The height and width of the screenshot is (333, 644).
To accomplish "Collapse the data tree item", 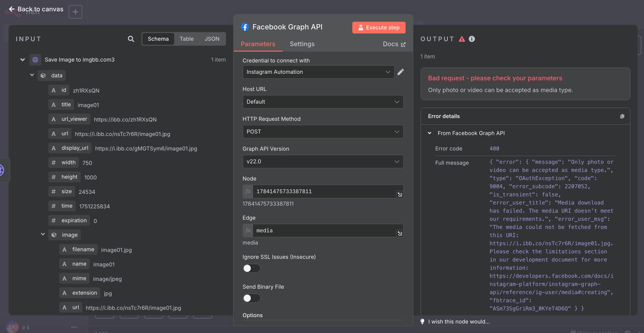I will point(32,75).
